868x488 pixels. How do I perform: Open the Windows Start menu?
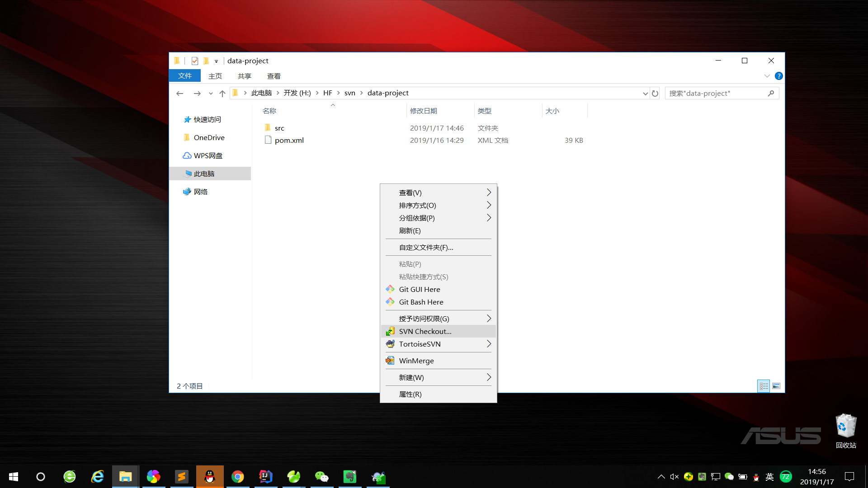13,477
